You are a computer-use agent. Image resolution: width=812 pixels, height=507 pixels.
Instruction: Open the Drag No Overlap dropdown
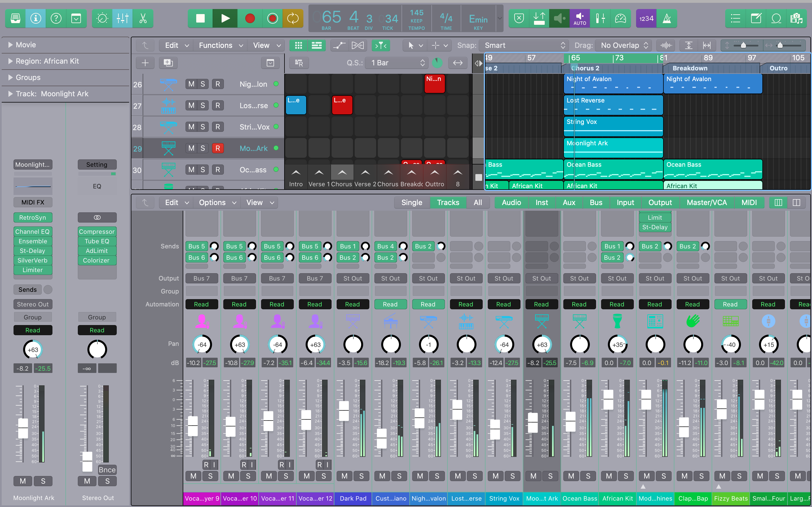click(623, 45)
